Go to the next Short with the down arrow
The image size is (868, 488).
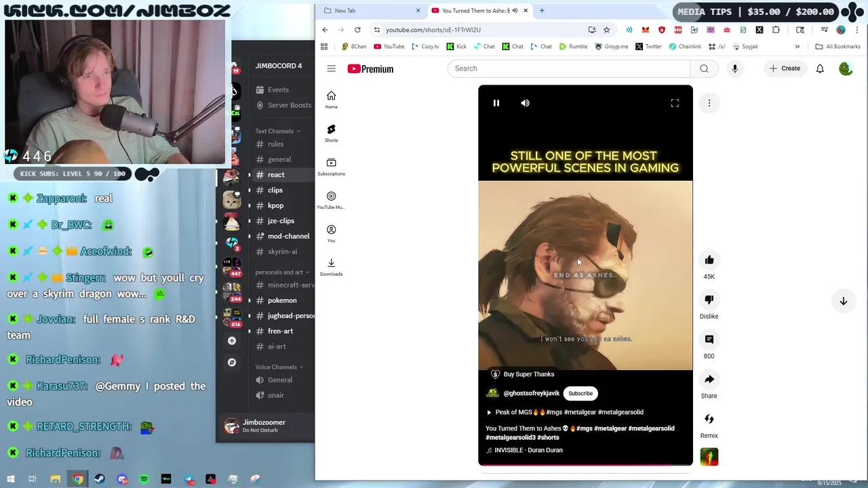pos(844,301)
